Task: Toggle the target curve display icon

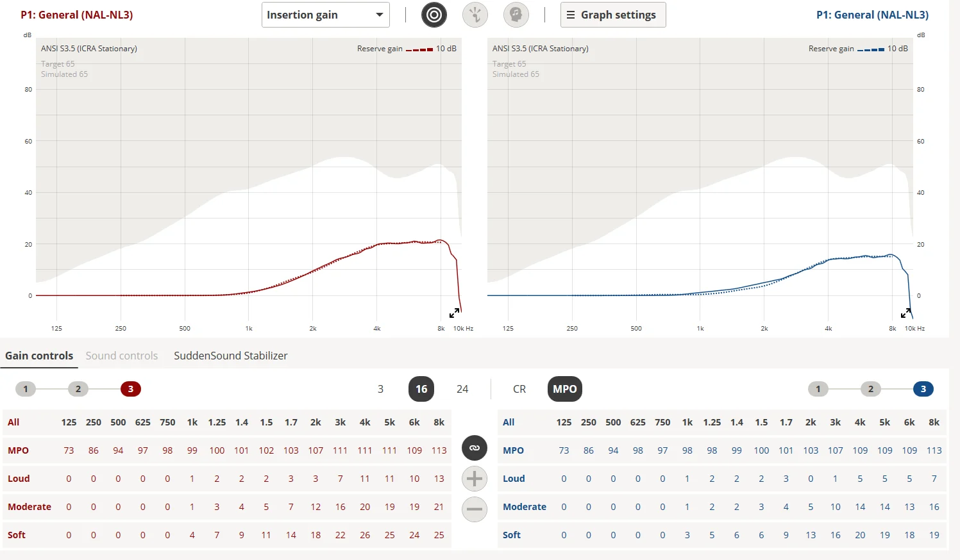Action: (x=434, y=15)
